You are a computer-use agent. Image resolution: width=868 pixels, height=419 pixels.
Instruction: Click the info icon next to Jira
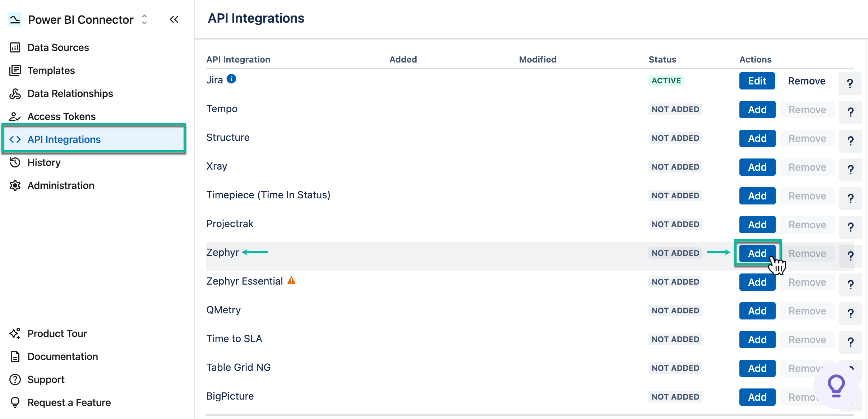(232, 79)
